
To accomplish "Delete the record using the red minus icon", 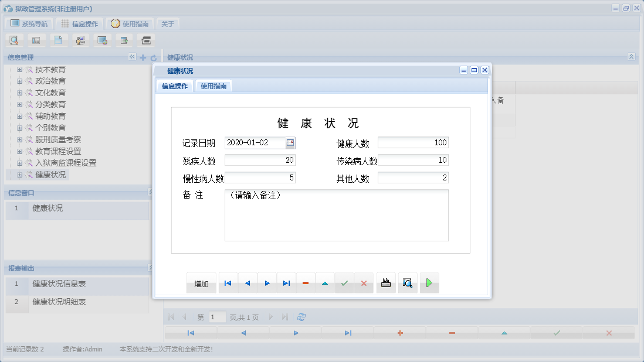I will click(305, 282).
